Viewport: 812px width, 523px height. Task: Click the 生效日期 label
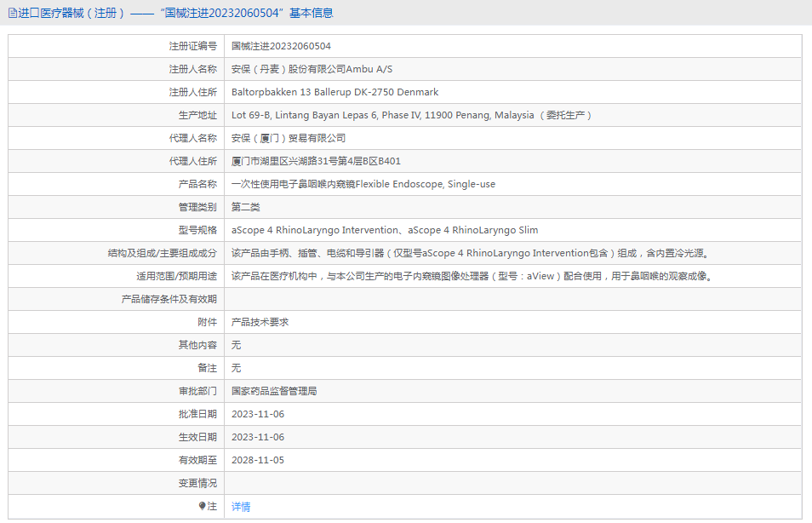[197, 437]
